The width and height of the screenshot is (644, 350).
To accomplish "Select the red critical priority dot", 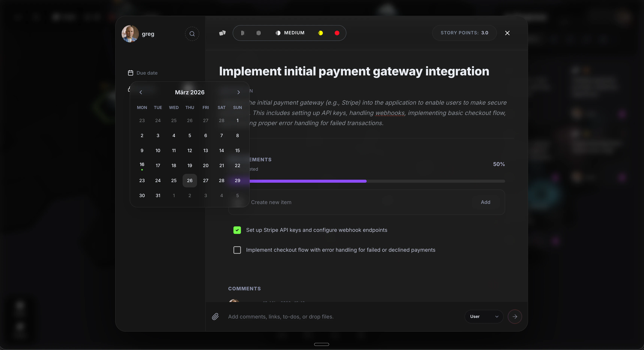I will pyautogui.click(x=337, y=33).
